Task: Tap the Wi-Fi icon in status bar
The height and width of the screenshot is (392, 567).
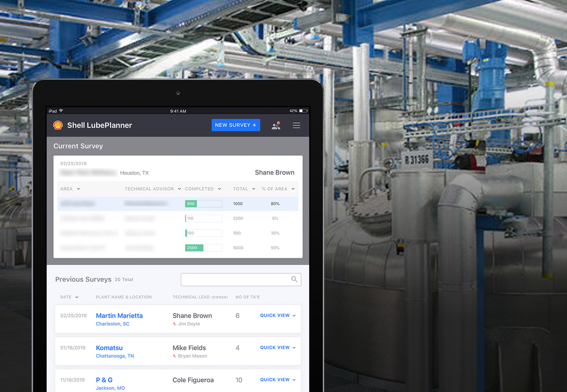Action: (61, 111)
